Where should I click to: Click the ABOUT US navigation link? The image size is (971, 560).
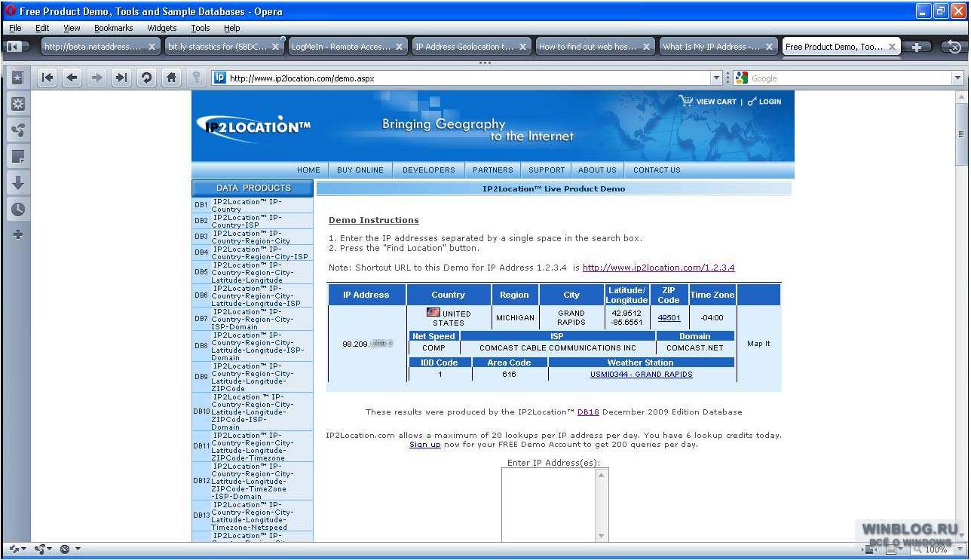coord(597,170)
